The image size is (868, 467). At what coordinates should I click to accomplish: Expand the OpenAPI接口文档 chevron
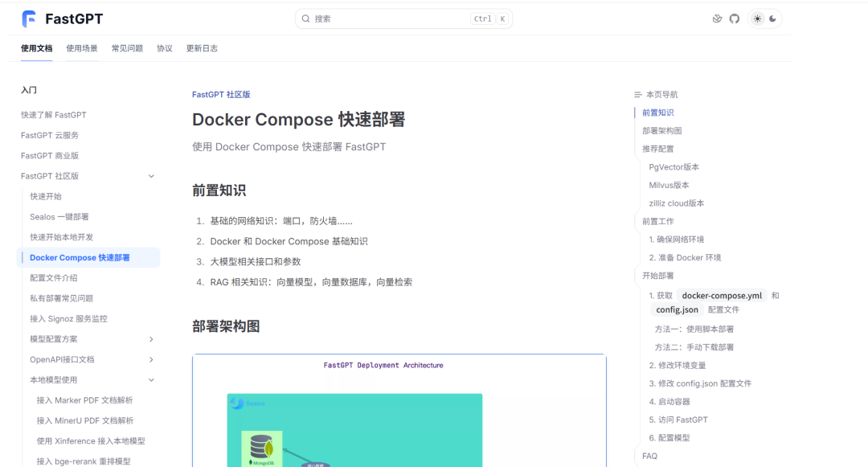[151, 359]
